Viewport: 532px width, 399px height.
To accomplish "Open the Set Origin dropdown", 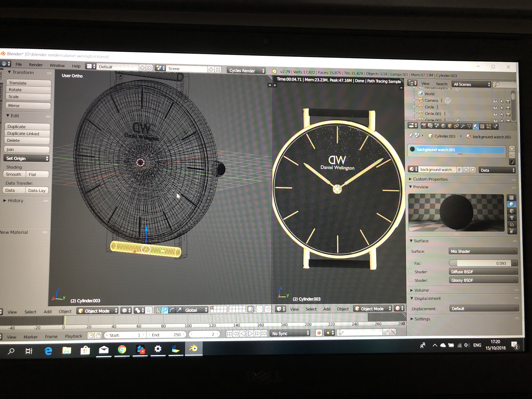I will 27,158.
